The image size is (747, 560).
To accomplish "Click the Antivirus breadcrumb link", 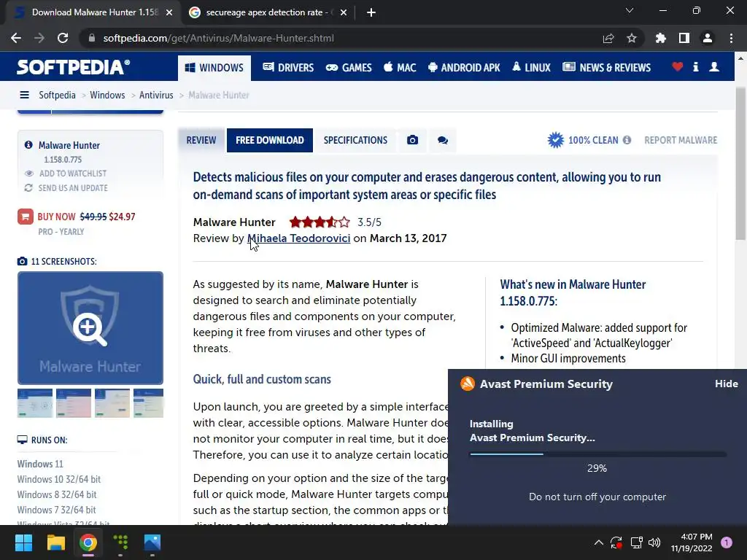I will tap(156, 95).
